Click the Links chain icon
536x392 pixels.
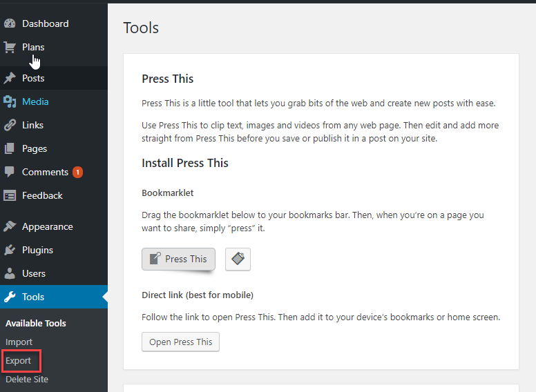10,126
